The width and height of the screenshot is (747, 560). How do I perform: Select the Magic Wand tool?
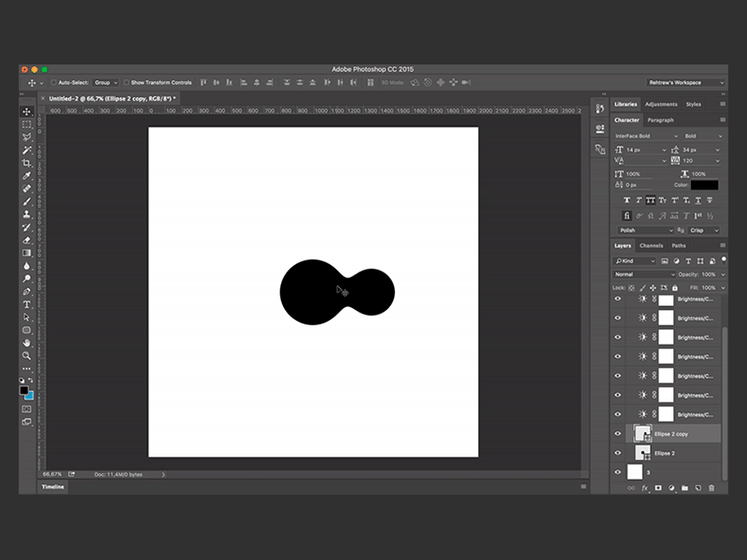click(27, 149)
